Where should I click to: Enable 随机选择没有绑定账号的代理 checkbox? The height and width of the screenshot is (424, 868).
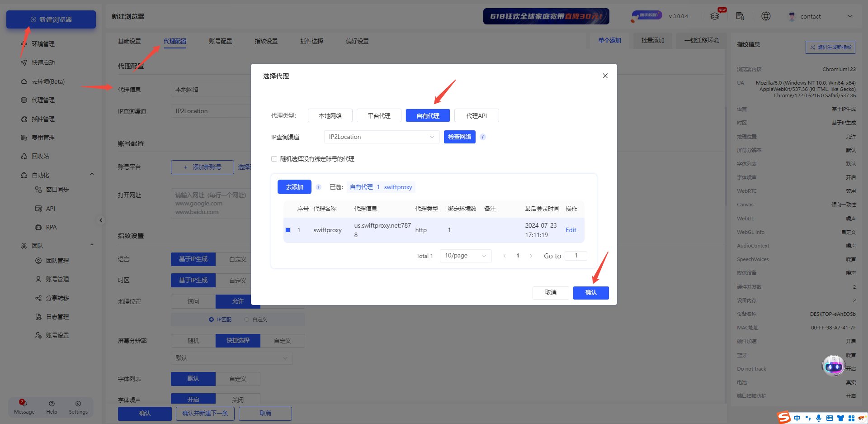(274, 159)
